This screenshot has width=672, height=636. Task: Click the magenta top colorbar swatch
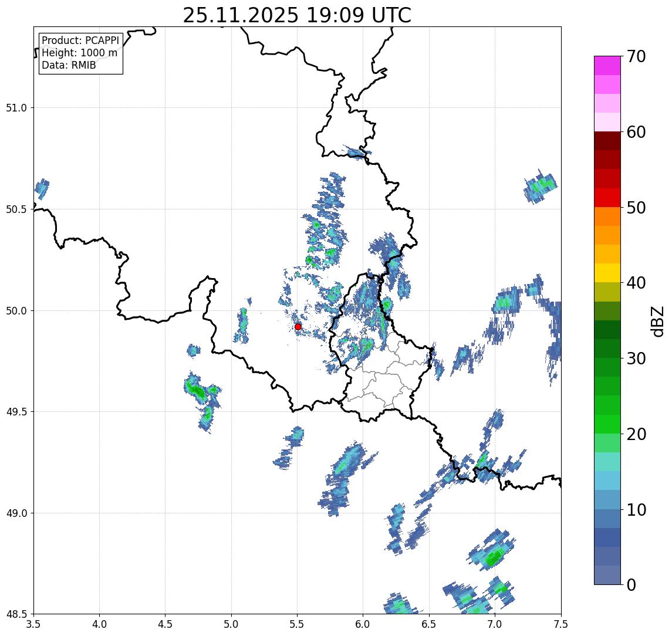click(x=607, y=66)
